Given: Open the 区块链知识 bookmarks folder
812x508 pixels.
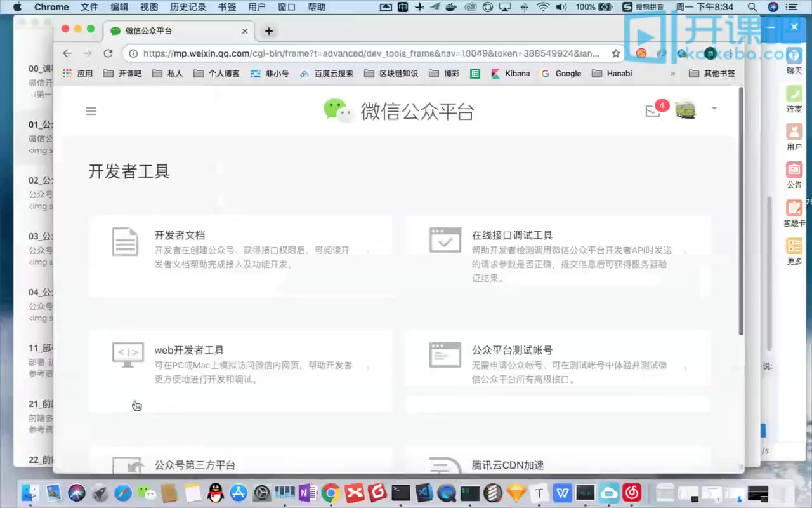Looking at the screenshot, I should coord(391,74).
